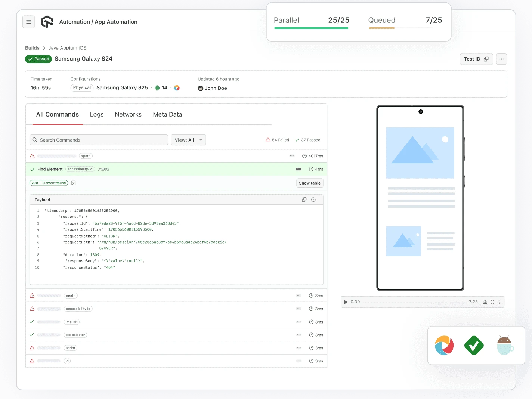Go to Builds breadcrumb
The image size is (532, 399).
(x=32, y=48)
